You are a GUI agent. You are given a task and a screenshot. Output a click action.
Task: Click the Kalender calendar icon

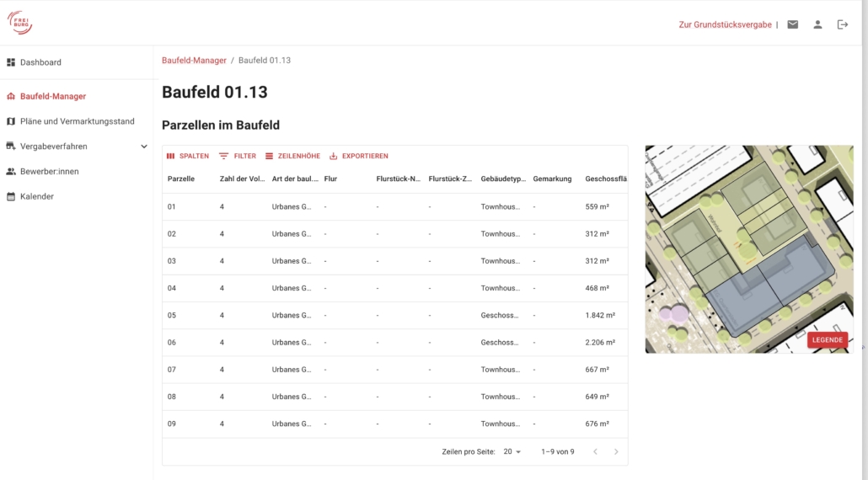click(x=11, y=196)
